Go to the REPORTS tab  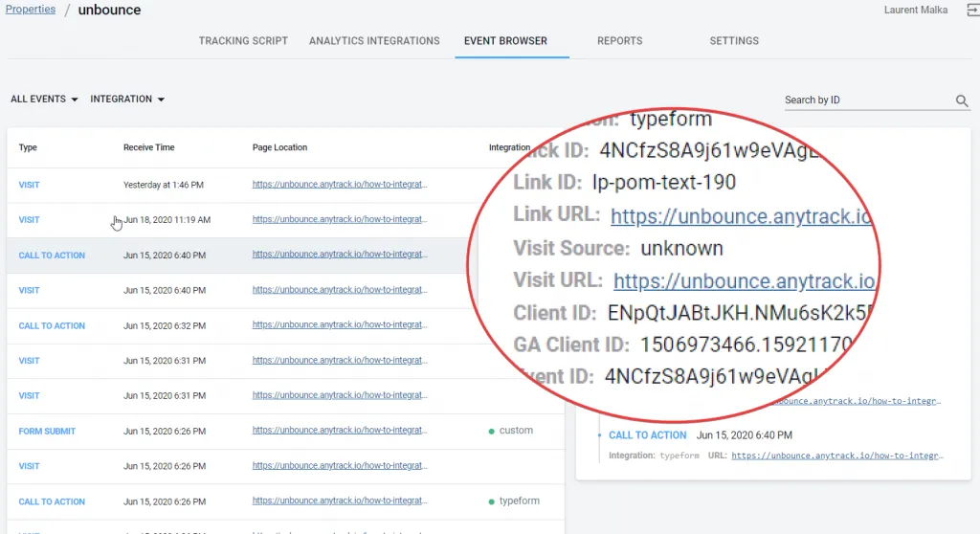(619, 40)
